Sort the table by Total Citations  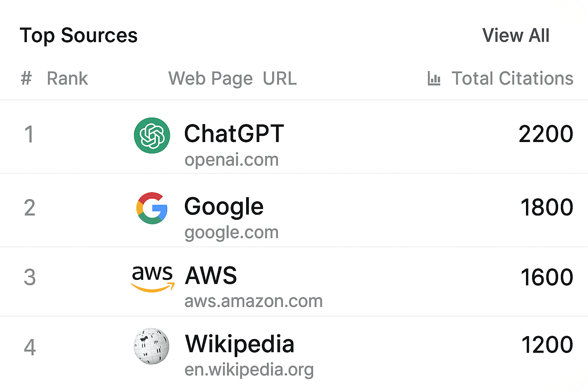click(512, 78)
